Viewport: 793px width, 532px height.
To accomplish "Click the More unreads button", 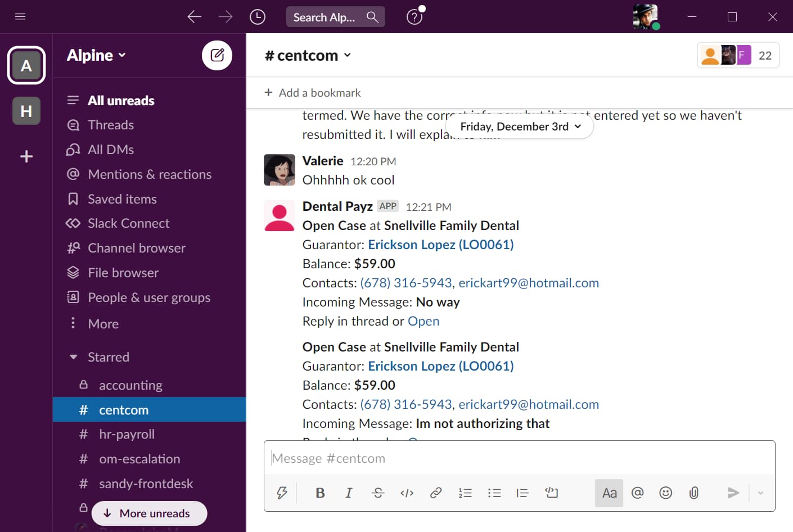I will click(149, 513).
